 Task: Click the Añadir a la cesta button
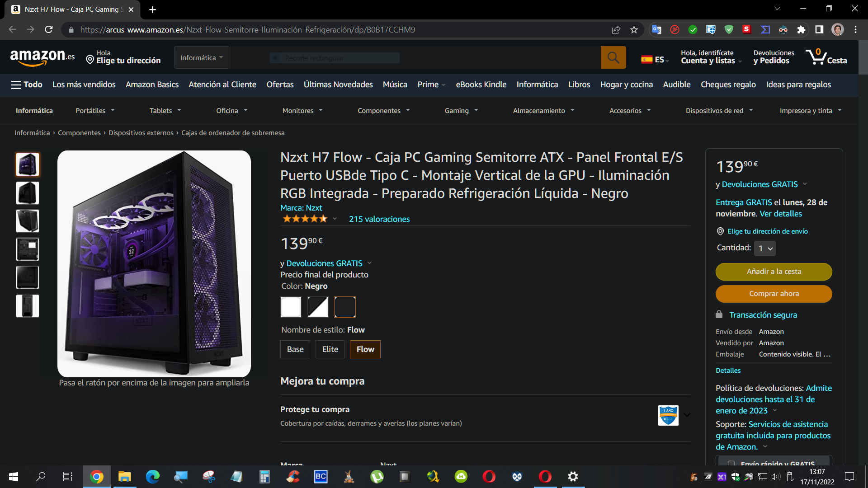(774, 272)
